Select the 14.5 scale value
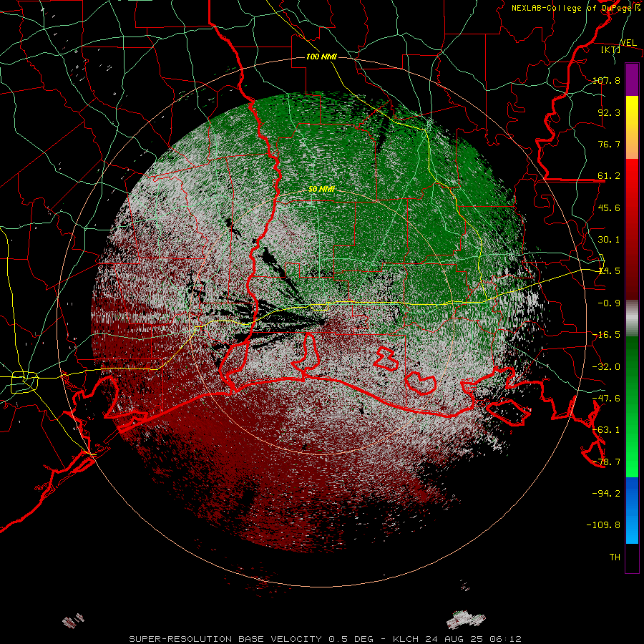This screenshot has height=644, width=644. (609, 271)
